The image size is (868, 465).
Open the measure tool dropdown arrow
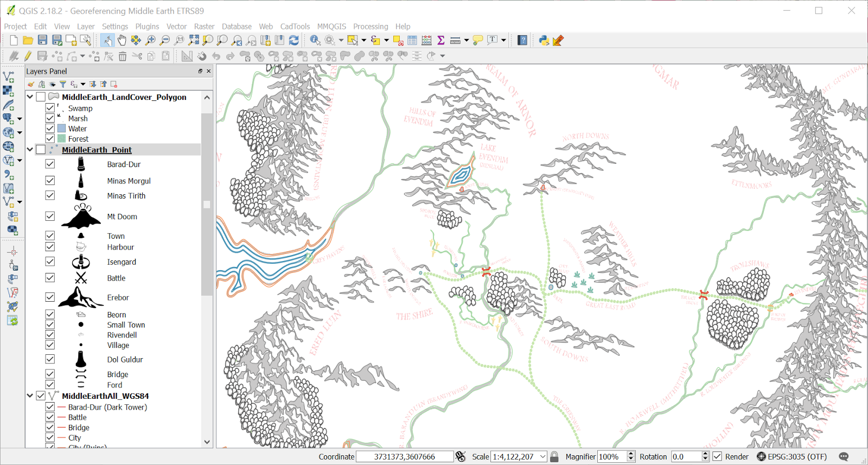467,40
